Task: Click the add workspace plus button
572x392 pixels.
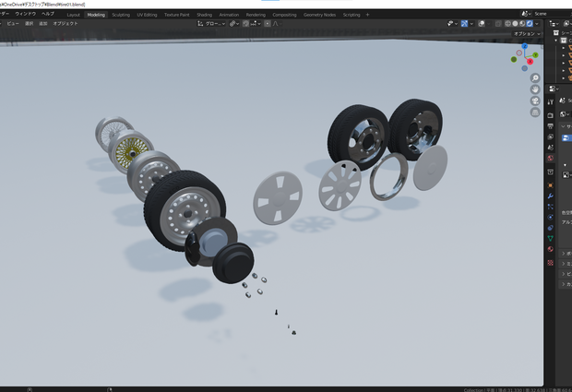Action: (x=367, y=15)
